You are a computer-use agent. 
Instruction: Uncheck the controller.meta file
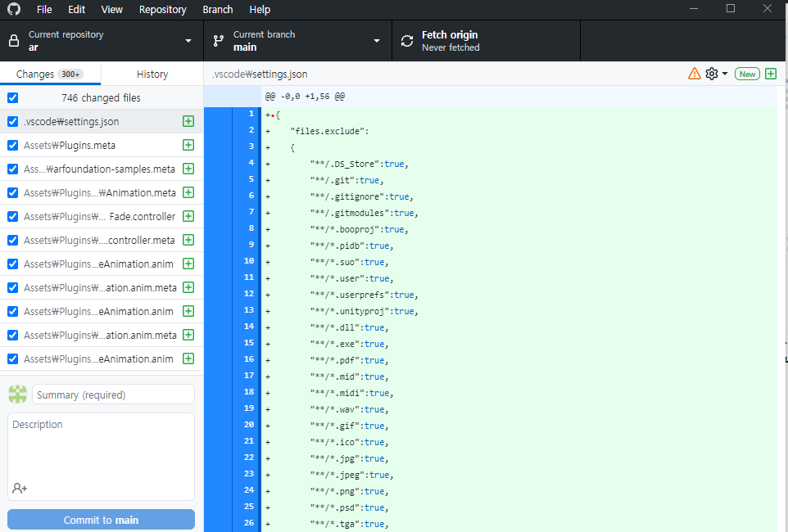(13, 240)
